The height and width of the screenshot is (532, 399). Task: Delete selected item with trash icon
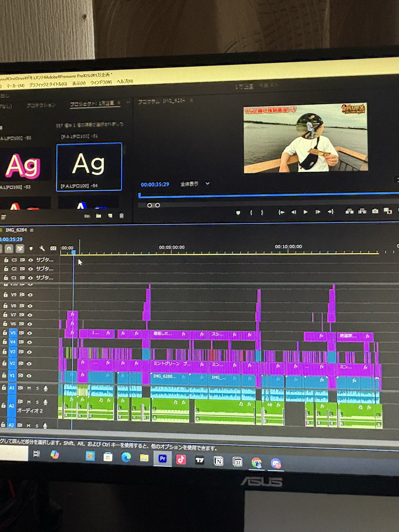coord(121,216)
